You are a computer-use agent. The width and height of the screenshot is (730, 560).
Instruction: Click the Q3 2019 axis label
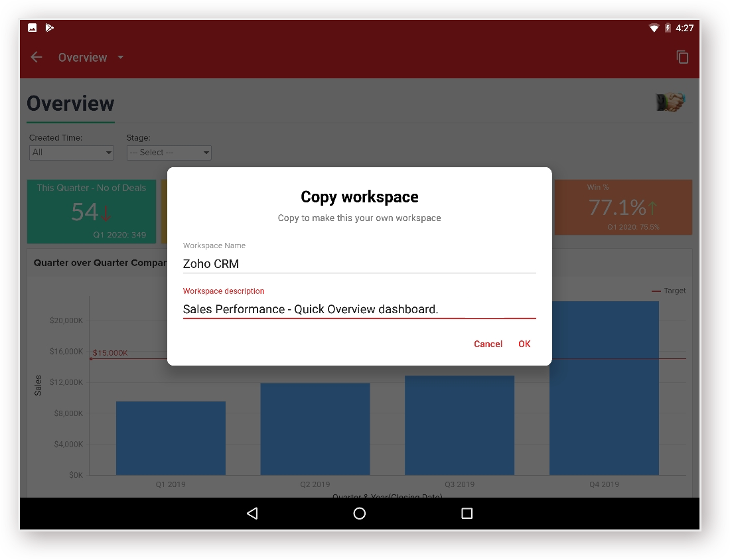[x=459, y=484]
